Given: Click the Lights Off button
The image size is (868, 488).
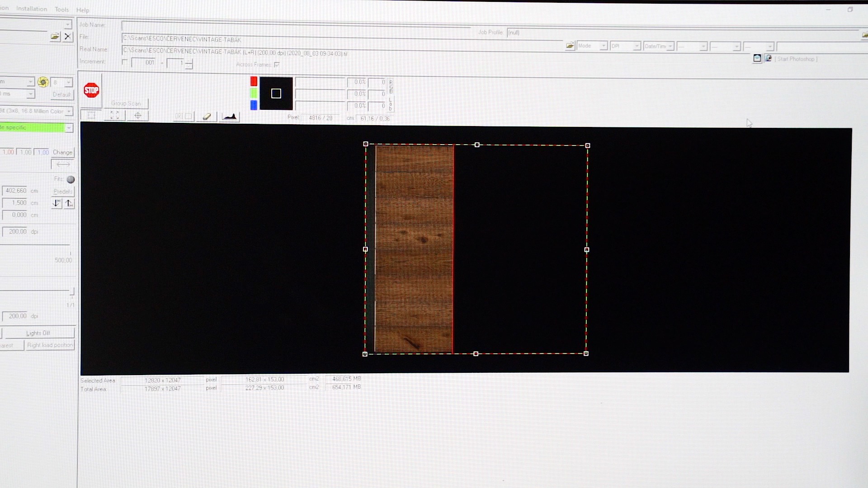Looking at the screenshot, I should click(38, 333).
